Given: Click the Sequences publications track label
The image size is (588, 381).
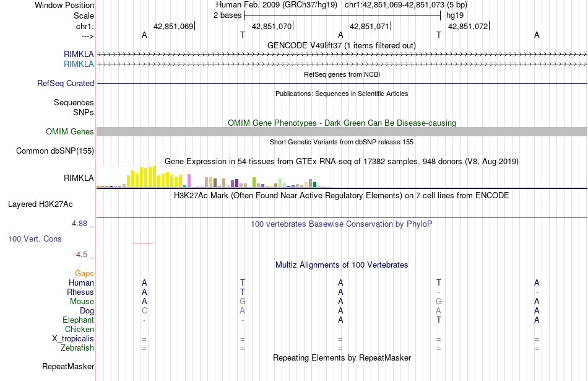Looking at the screenshot, I should pos(74,102).
